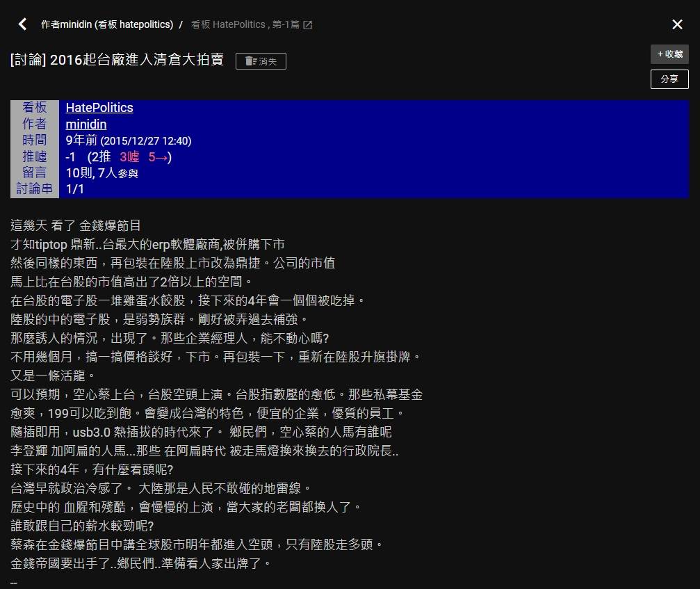
Task: Click the line starting 陸股的中的電子股
Action: (160, 319)
